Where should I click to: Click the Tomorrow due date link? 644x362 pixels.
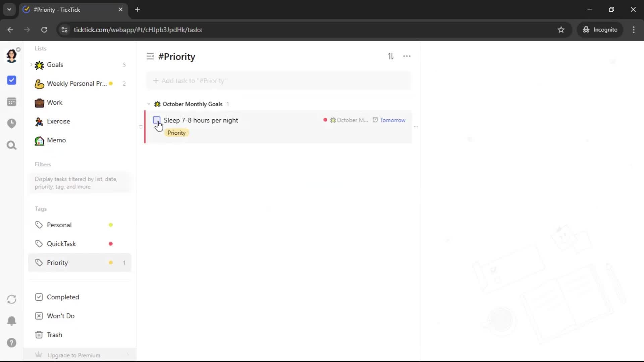pyautogui.click(x=392, y=120)
